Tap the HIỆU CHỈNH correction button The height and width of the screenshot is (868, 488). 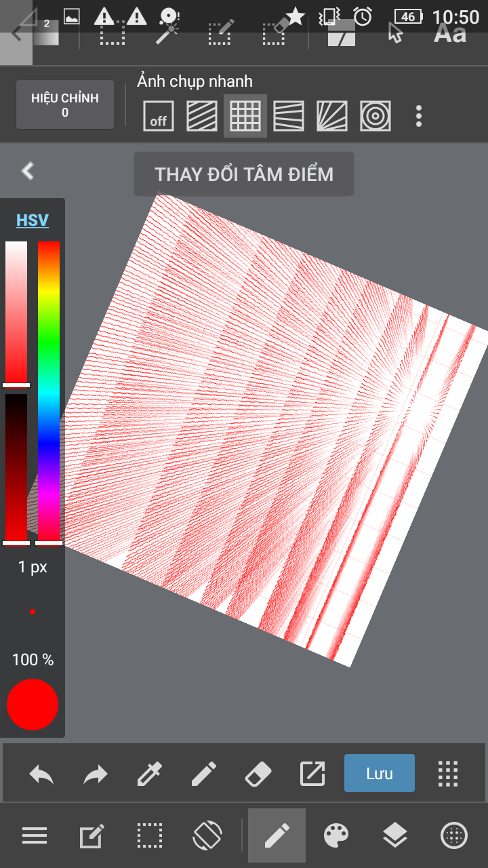click(65, 104)
